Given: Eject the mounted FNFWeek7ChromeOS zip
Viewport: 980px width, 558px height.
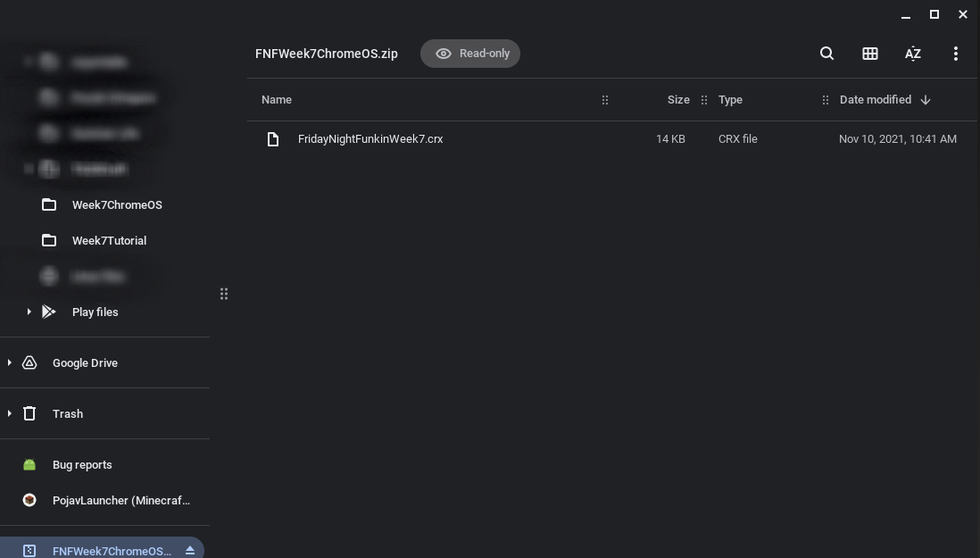Looking at the screenshot, I should (190, 551).
